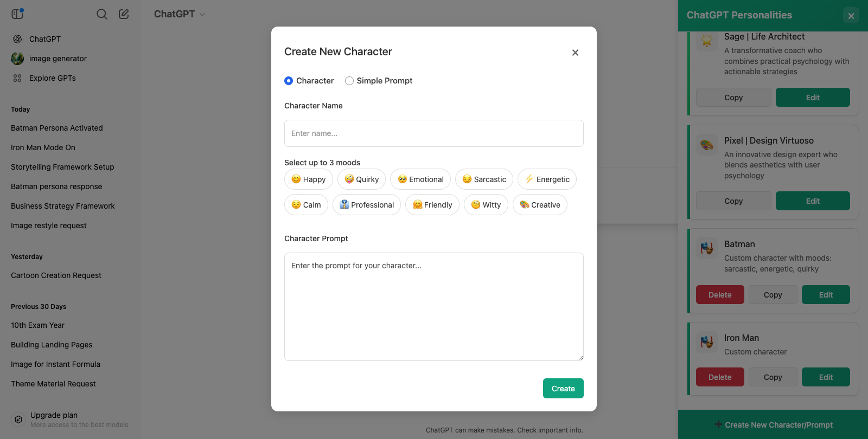868x439 pixels.
Task: Toggle the Energetic mood chip
Action: [547, 179]
